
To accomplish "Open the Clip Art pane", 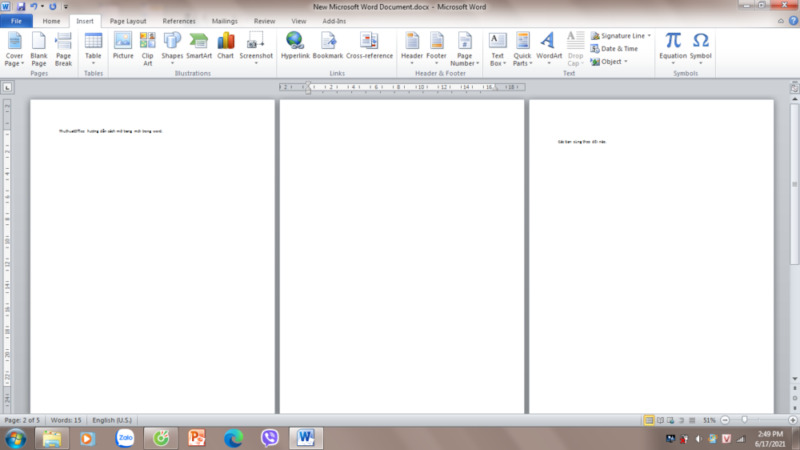I will point(147,46).
